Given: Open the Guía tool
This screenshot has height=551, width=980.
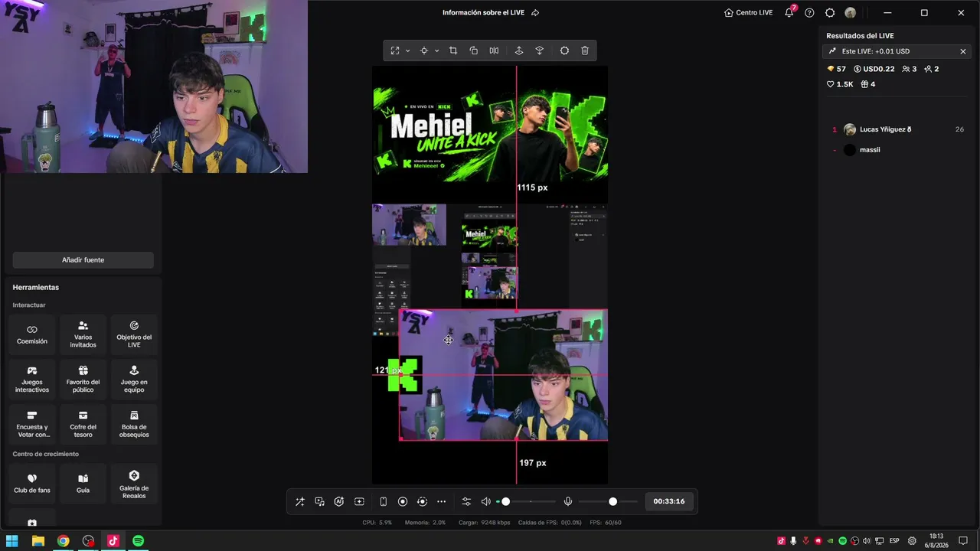Looking at the screenshot, I should (83, 484).
